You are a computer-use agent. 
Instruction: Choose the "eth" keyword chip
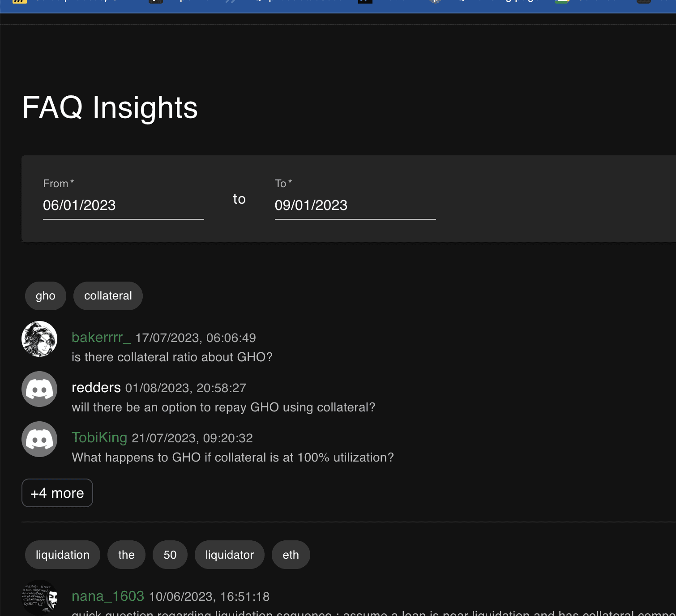[x=291, y=555]
